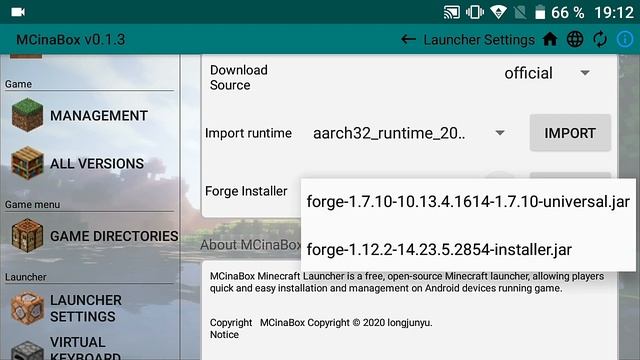Open the home icon in toolbar
This screenshot has width=640, height=360.
coord(550,40)
